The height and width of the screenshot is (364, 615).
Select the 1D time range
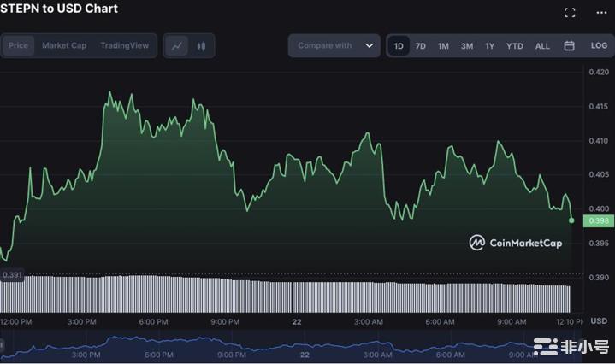(x=399, y=46)
